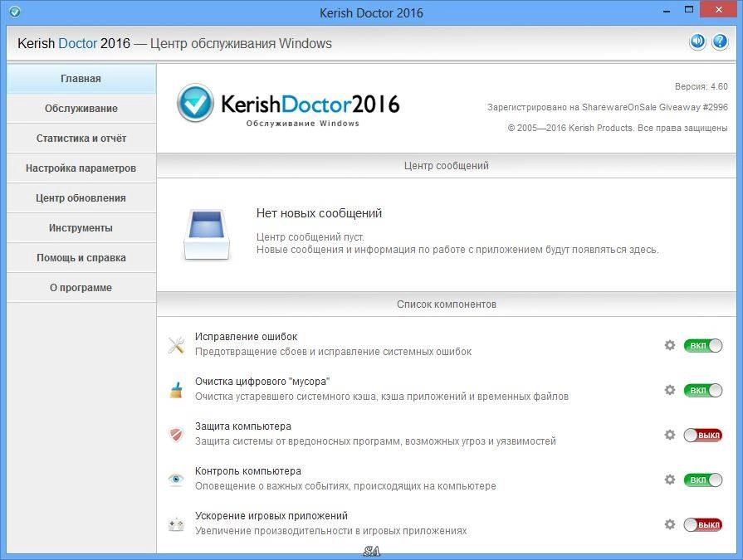Click the Очистка цифрового "мусора" title
This screenshot has height=560, width=743.
tap(262, 381)
